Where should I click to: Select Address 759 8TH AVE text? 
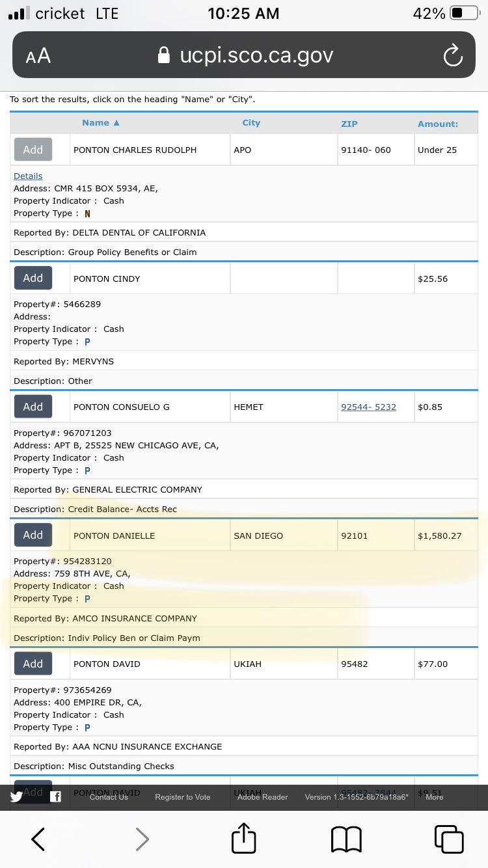coord(72,573)
